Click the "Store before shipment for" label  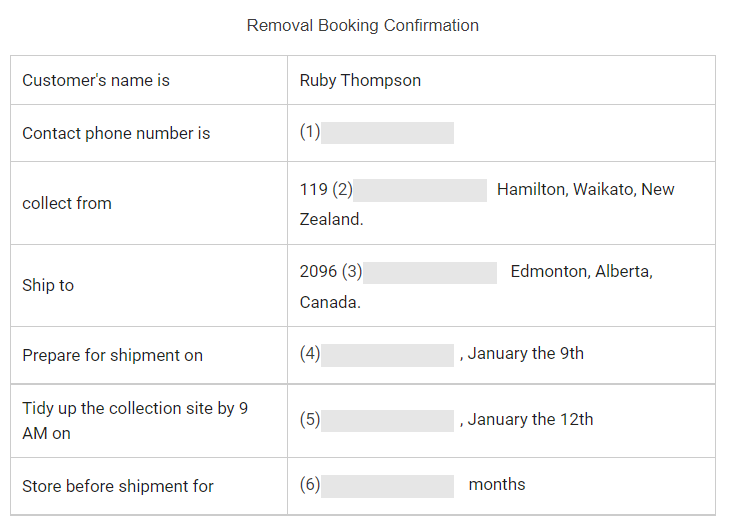tap(118, 486)
